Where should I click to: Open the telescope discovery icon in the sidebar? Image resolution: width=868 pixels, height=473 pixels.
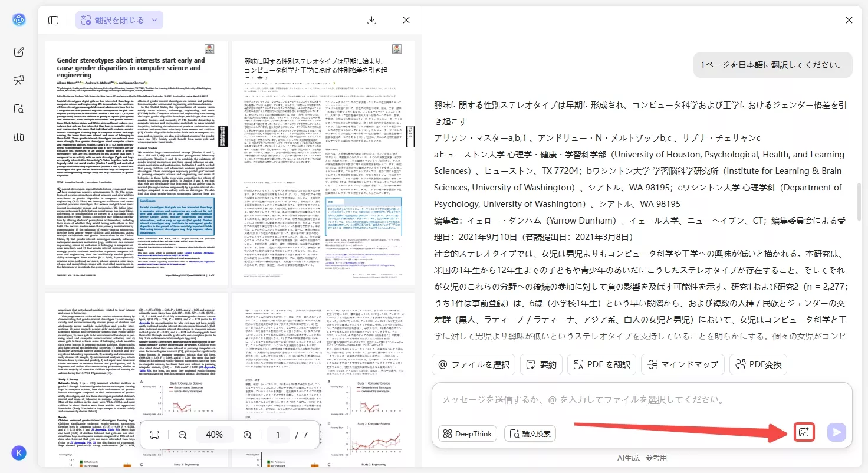coord(18,80)
